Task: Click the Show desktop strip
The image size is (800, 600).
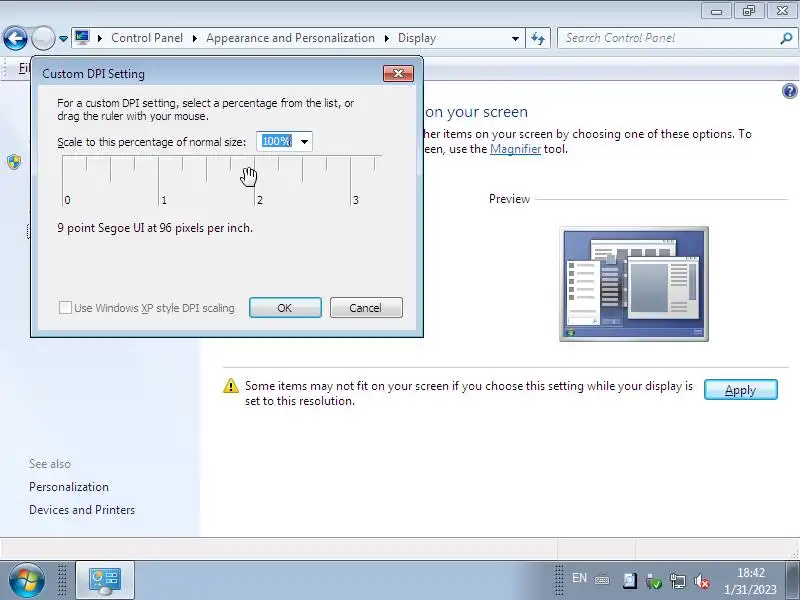Action: point(792,580)
